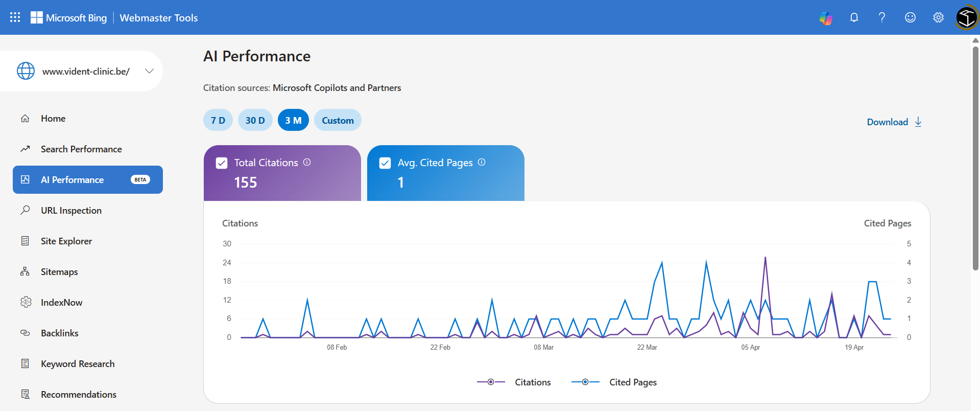Viewport: 980px width, 411px height.
Task: Click the URL Inspection magnifier icon
Action: point(25,210)
